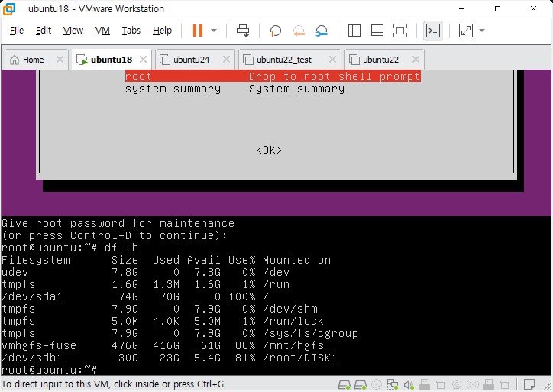553x392 pixels.
Task: Click the orange Suspend/Pause VM button
Action: point(198,31)
